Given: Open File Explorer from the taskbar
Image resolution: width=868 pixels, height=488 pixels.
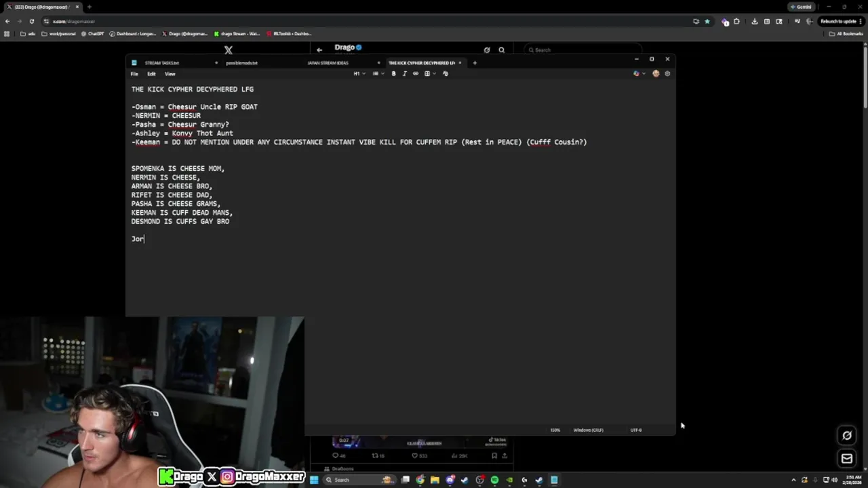Looking at the screenshot, I should (435, 480).
